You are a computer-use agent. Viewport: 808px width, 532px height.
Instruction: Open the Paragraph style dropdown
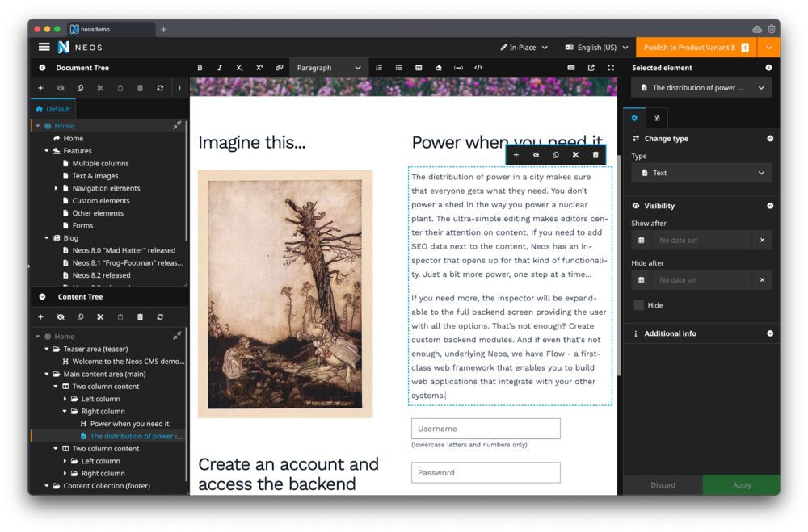[326, 68]
